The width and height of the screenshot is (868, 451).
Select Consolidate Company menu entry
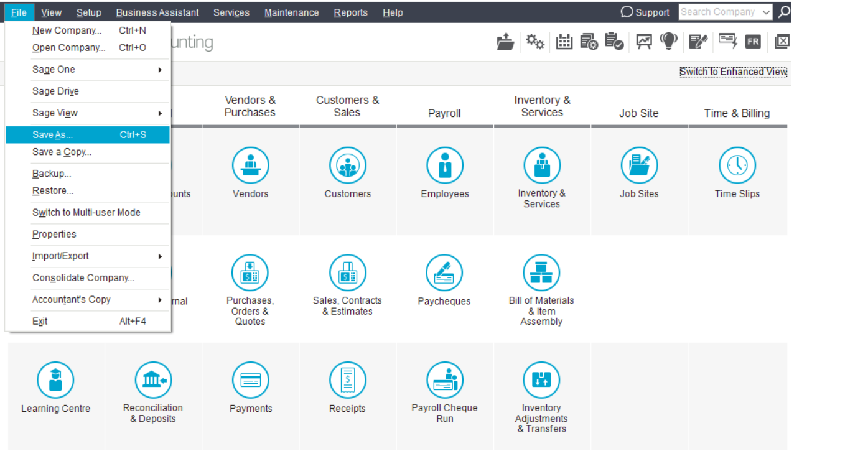[88, 278]
